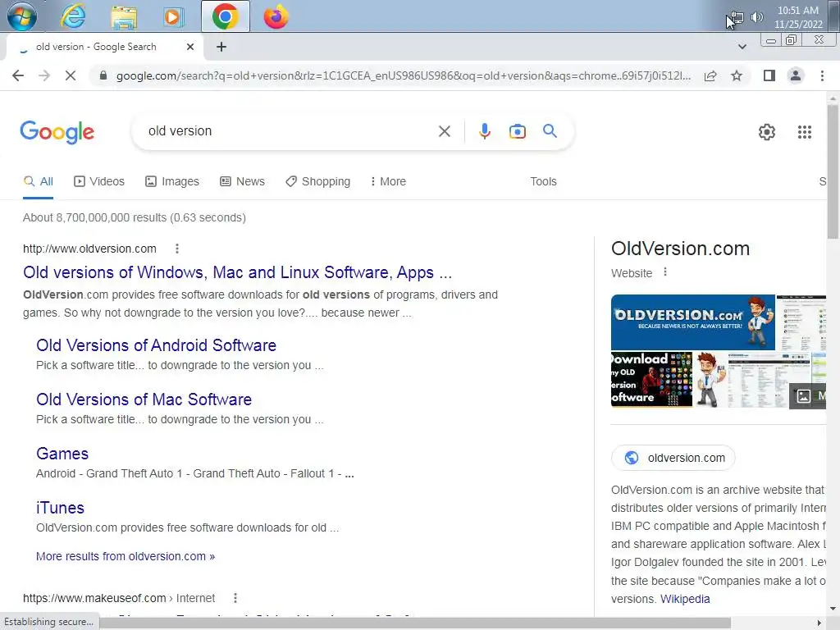Image resolution: width=840 pixels, height=630 pixels.
Task: Open the iTunes sitelink
Action: point(60,508)
